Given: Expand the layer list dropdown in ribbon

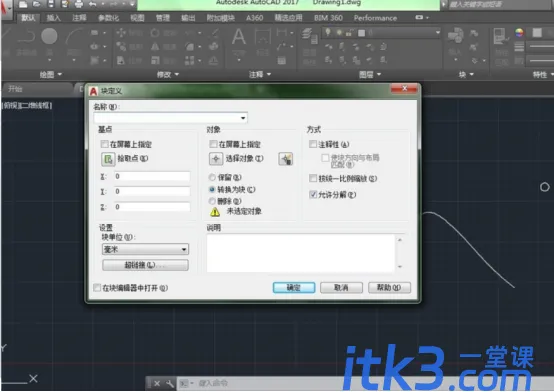Looking at the screenshot, I should coord(438,33).
